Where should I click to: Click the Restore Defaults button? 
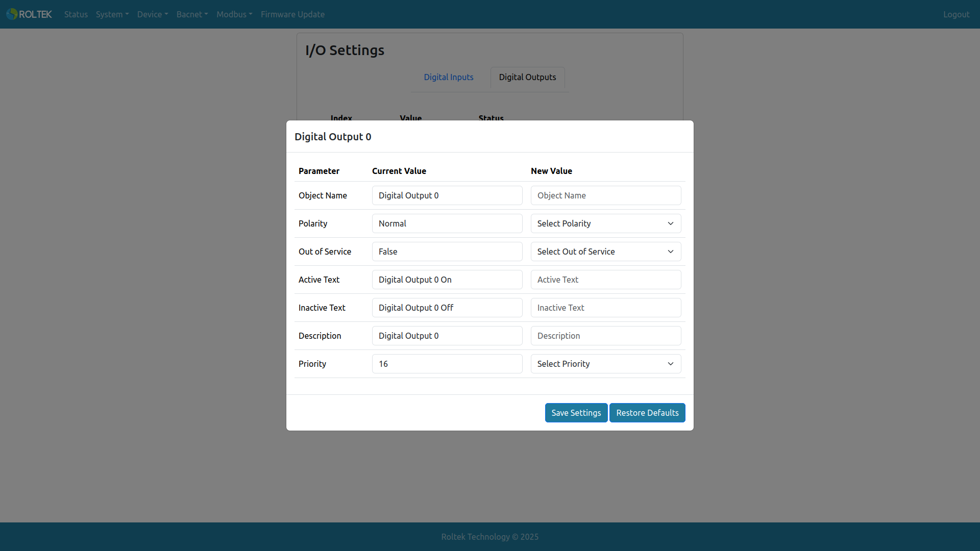pyautogui.click(x=647, y=413)
